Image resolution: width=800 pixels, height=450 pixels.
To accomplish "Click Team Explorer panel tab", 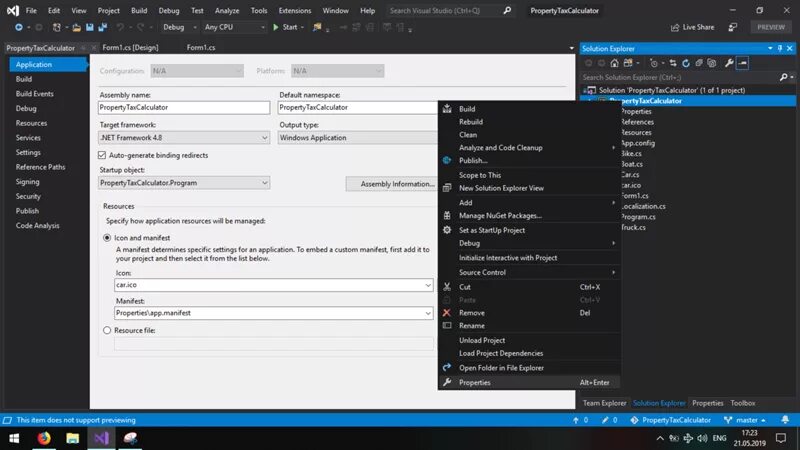I will point(604,403).
